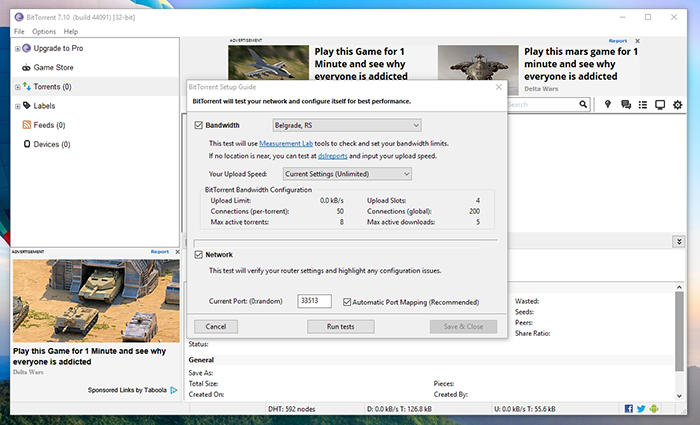This screenshot has width=700, height=425.
Task: Close the sidebar advertisement
Action: pos(177,252)
